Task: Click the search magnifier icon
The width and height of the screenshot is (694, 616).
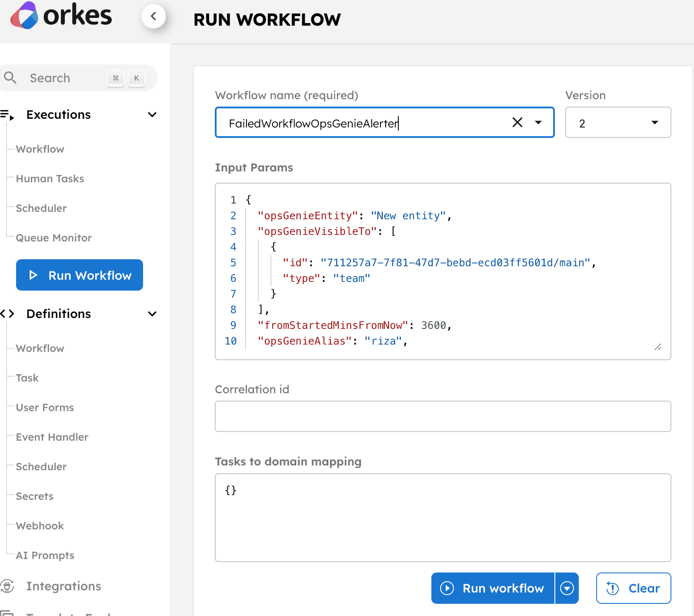Action: [10, 78]
